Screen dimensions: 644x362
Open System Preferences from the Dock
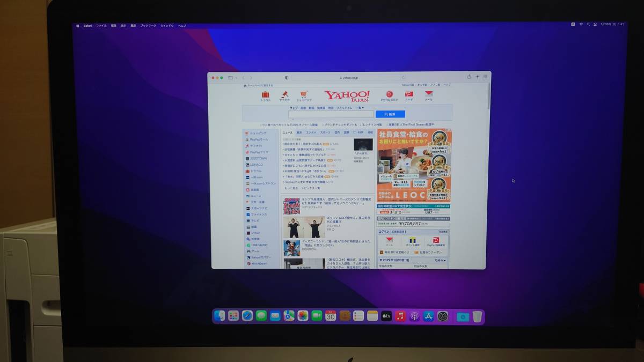pyautogui.click(x=443, y=316)
